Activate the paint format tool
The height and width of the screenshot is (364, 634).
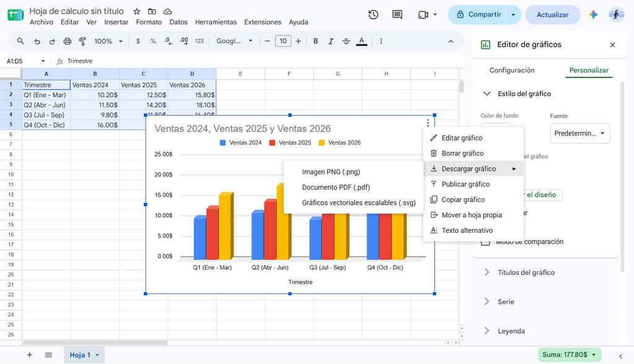coord(82,41)
